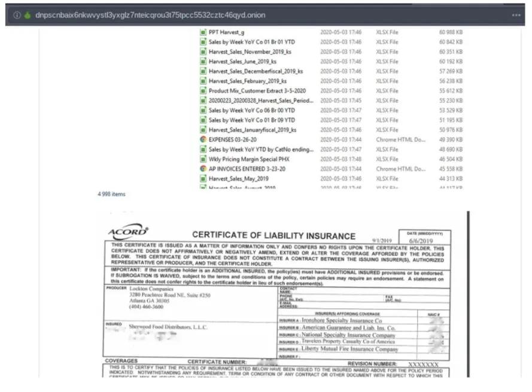
Task: Click the XLSX icon for Wkly Pricing Margin Special PHX
Action: (203, 159)
